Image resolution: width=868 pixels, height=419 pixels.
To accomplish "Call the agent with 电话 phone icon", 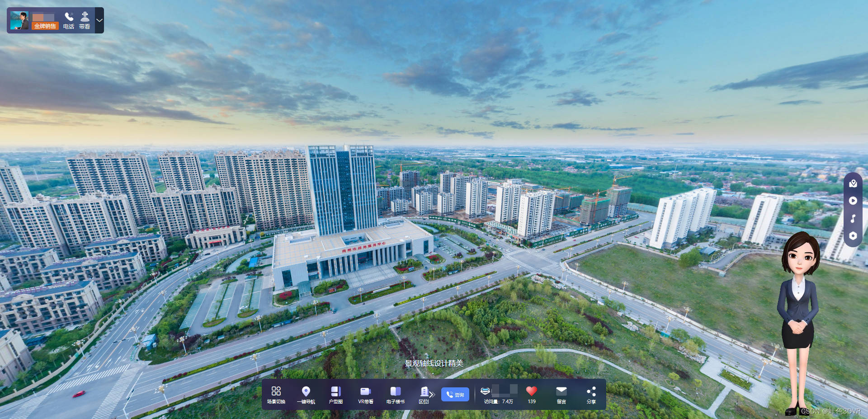I will pos(69,20).
